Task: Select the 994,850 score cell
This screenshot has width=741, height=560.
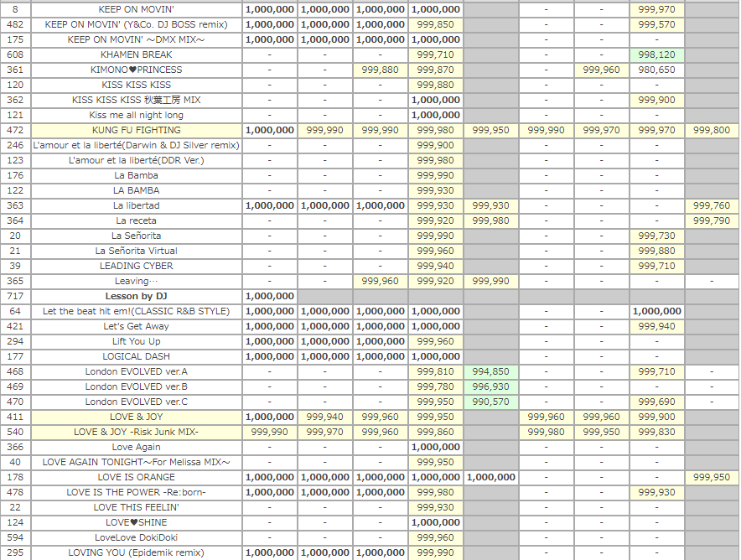Action: 491,371
